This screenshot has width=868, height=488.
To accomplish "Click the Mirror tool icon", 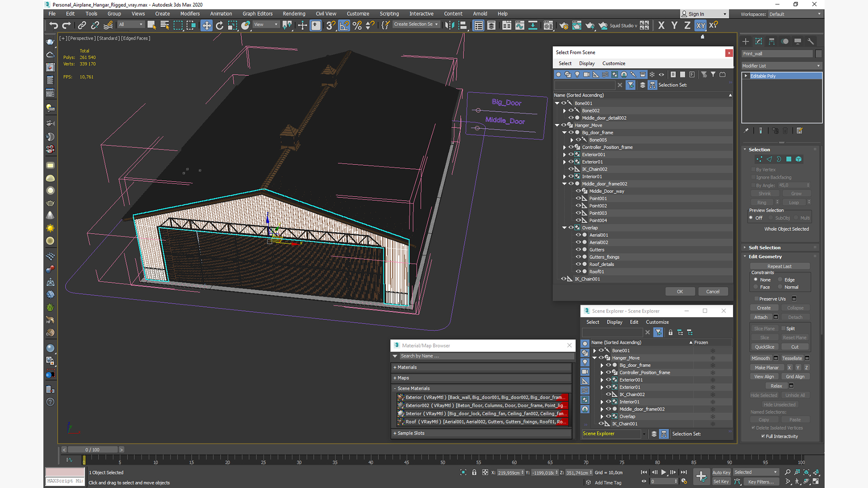I will click(449, 25).
